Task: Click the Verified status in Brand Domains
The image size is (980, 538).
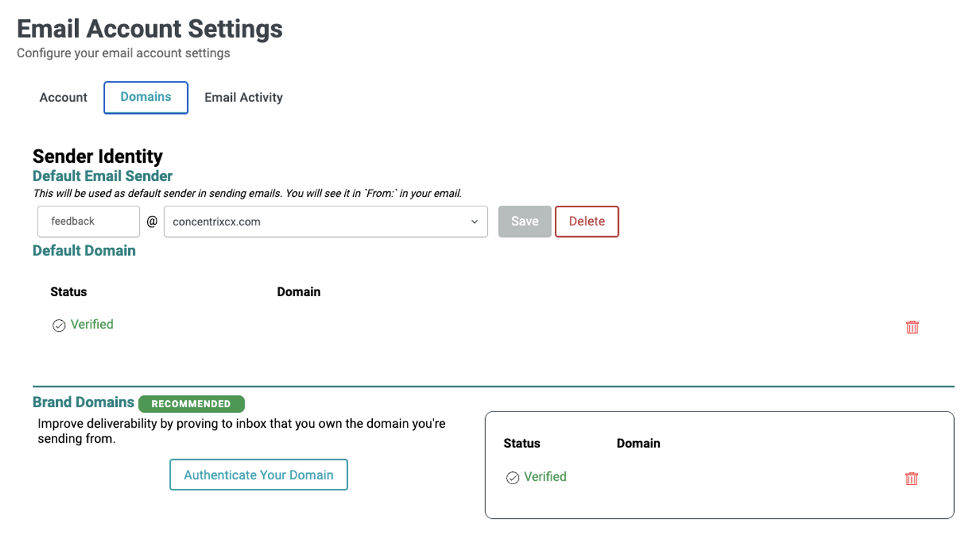Action: click(x=545, y=477)
